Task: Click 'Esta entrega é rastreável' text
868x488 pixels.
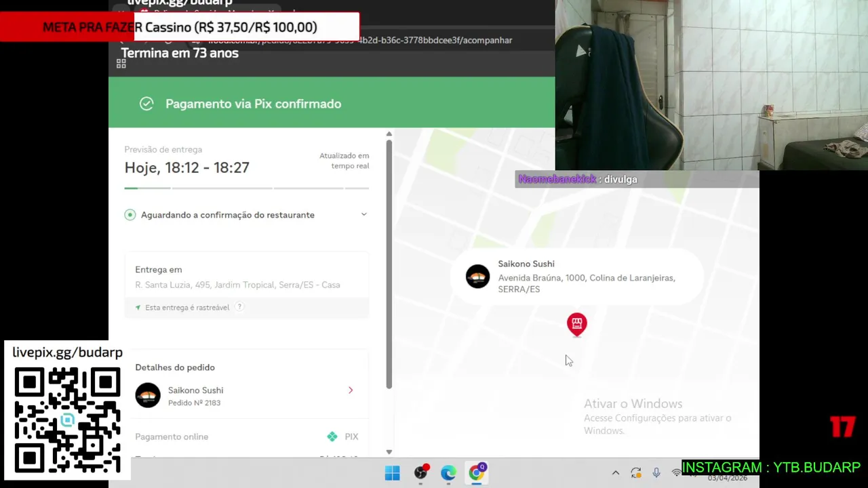Action: coord(187,308)
